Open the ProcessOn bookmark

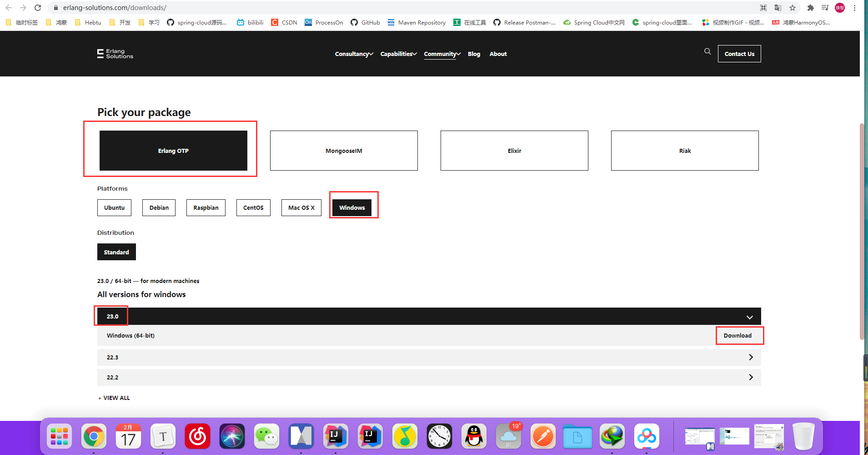tap(324, 22)
